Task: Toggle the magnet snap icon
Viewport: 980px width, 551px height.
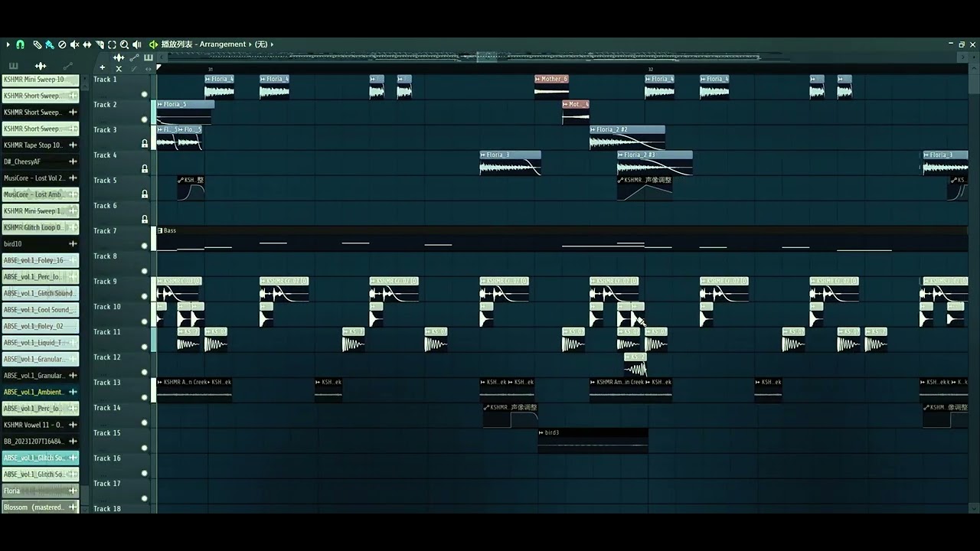Action: [21, 44]
